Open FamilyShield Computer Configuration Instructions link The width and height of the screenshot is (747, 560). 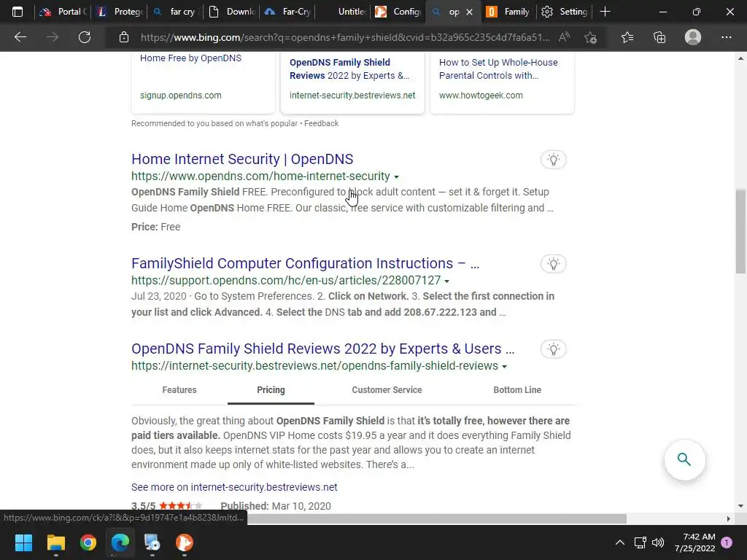pos(305,263)
